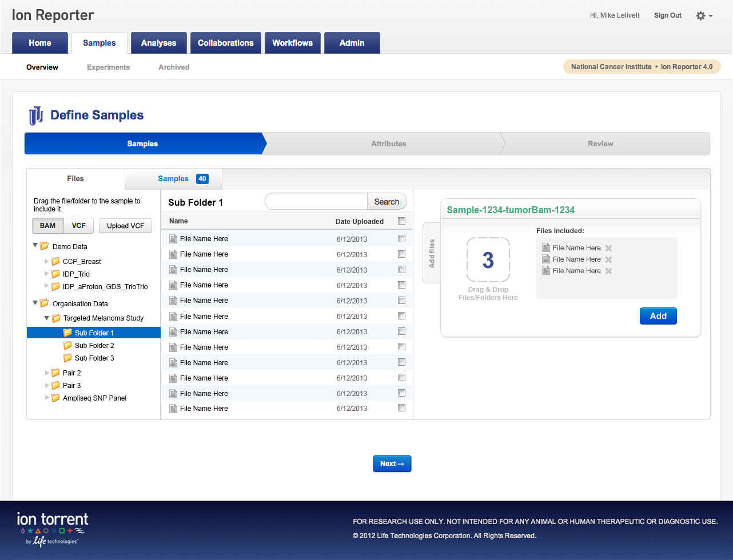Click the National Cancer Institute badge
Viewport: 733px width, 560px height.
click(x=642, y=67)
